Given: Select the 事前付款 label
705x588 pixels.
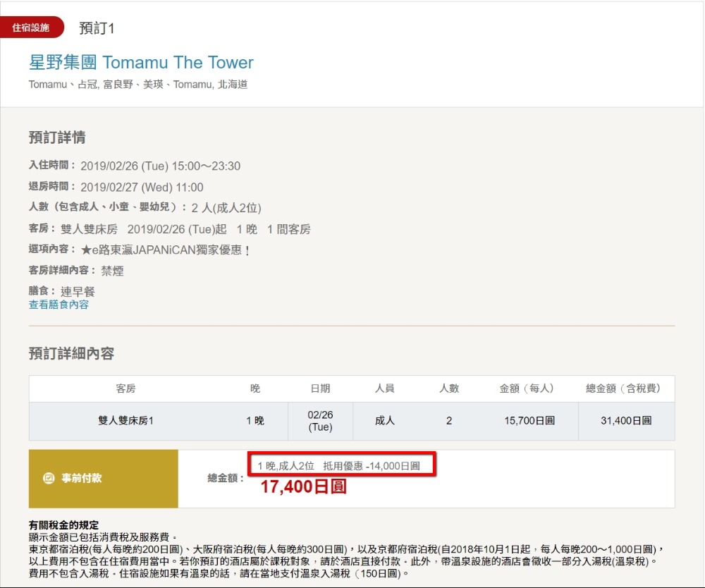Looking at the screenshot, I should point(81,478).
